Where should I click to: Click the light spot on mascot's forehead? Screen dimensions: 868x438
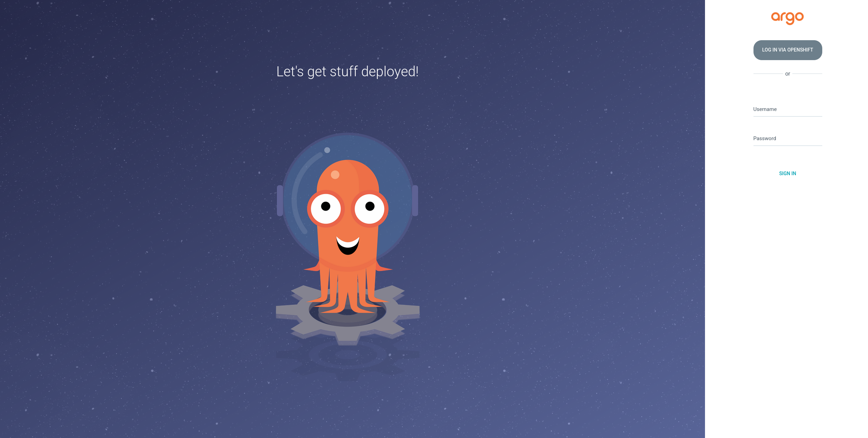[x=335, y=175]
